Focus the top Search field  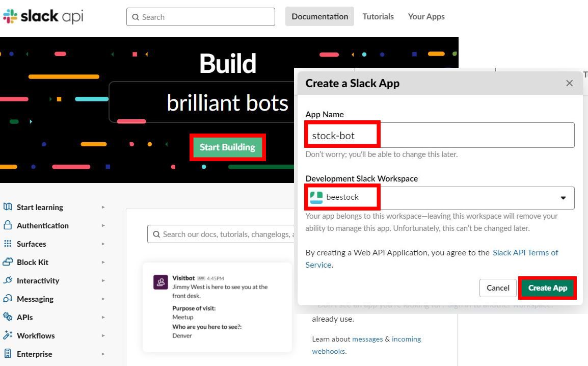(201, 17)
